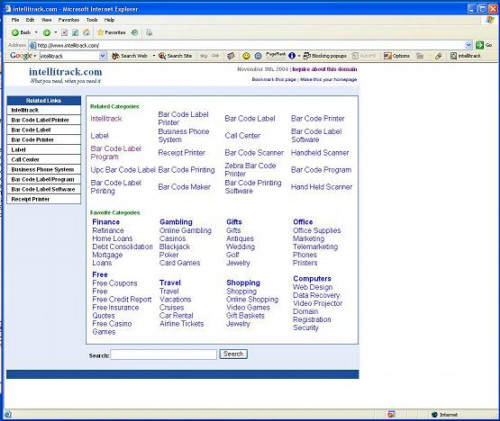Expand the Back button history dropdown

pos(36,33)
